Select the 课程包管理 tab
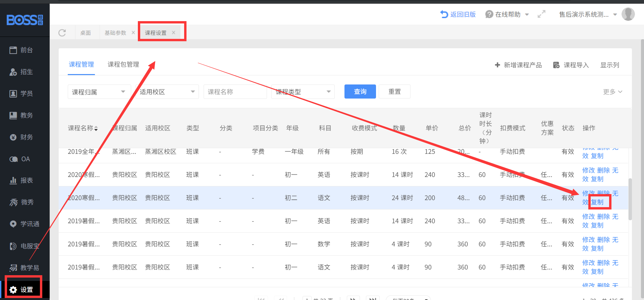Viewport: 644px width, 300px height. [123, 64]
